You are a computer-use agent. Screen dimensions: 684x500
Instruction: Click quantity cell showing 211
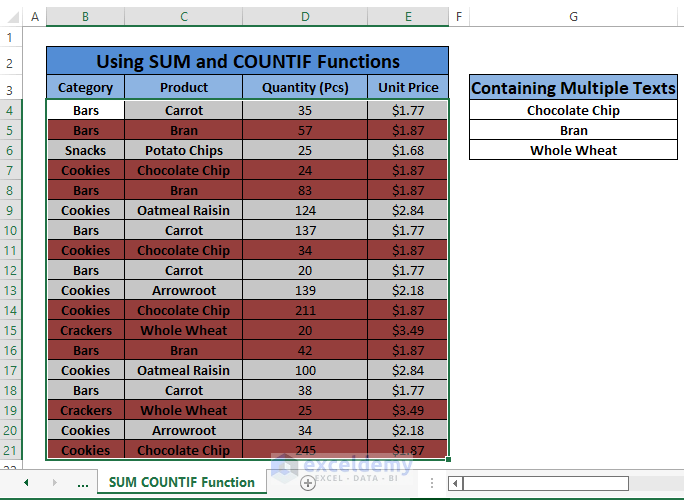pos(305,310)
